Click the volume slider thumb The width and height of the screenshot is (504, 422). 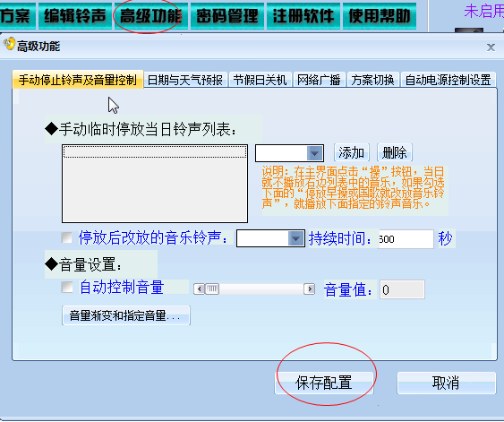tap(212, 289)
